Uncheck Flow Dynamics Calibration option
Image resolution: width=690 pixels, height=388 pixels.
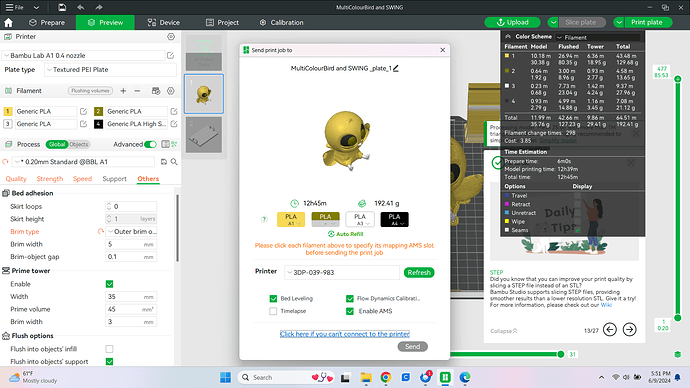(350, 299)
